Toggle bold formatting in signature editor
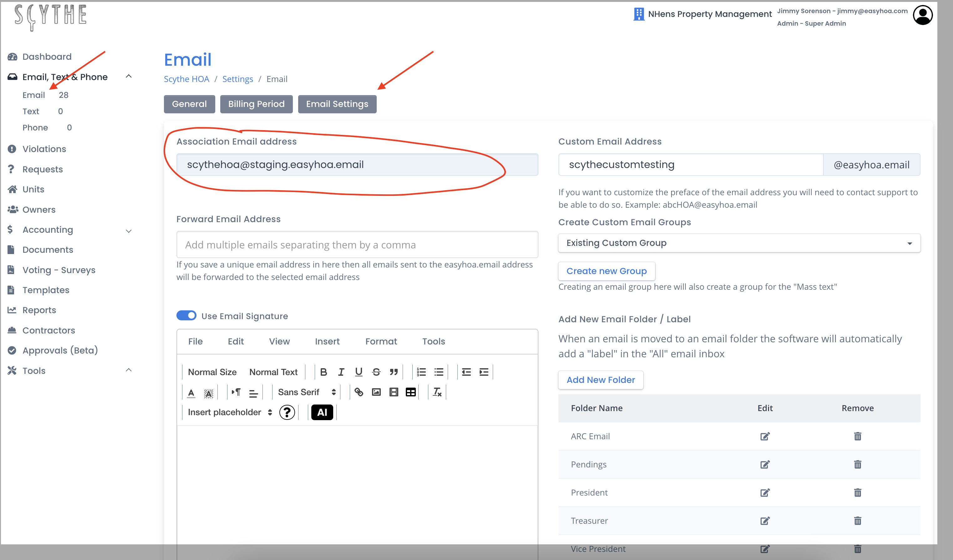 pyautogui.click(x=323, y=372)
